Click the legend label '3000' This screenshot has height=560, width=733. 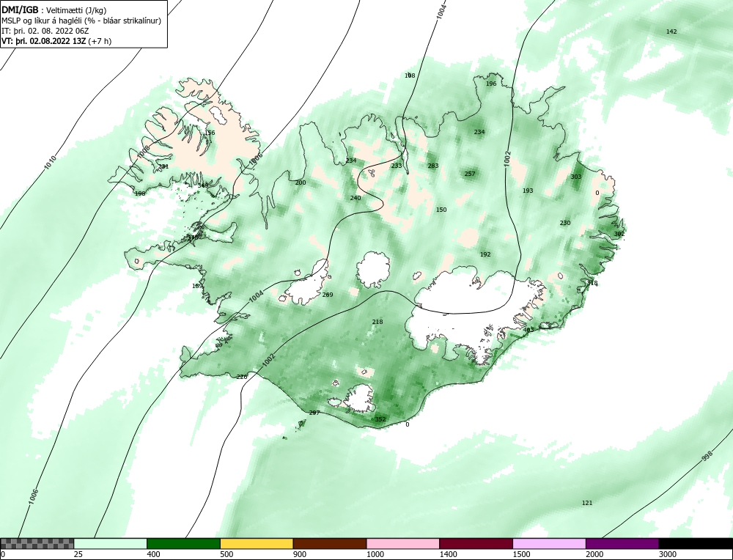click(x=666, y=554)
